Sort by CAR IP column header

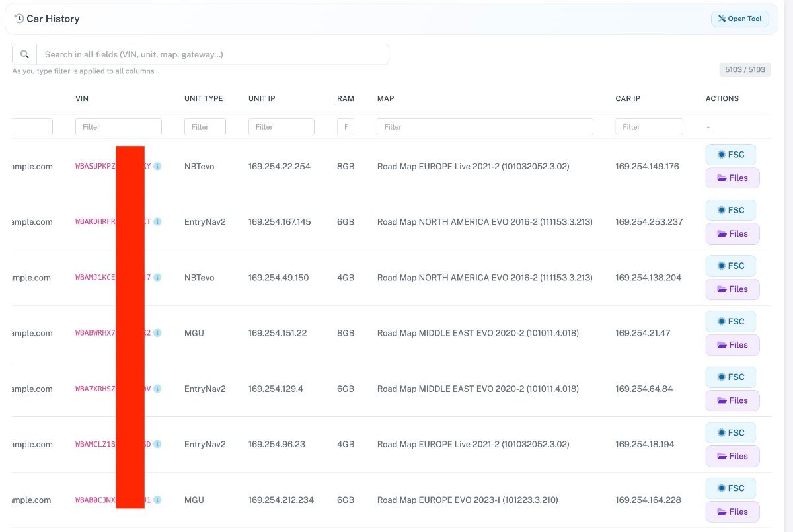627,98
